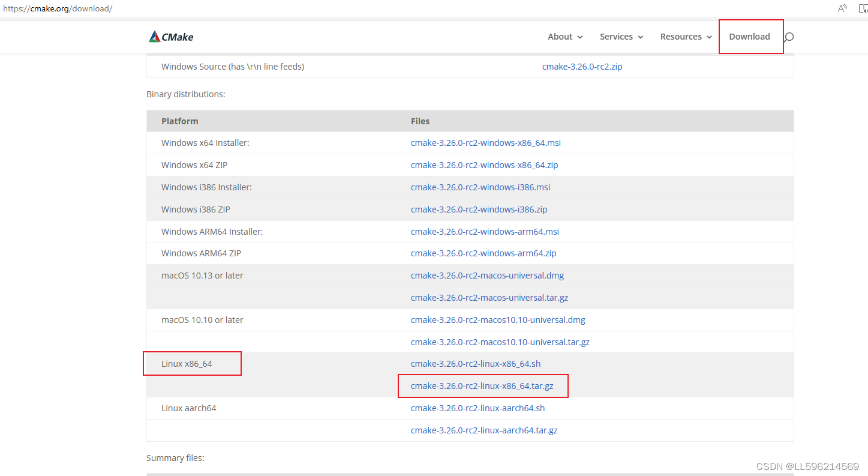Select the 'Windows ARM64 Installer:' row label
868x476 pixels.
[x=212, y=232]
